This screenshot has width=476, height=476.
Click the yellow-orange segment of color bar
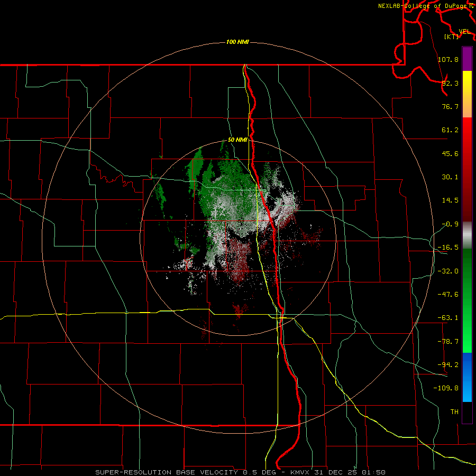[x=467, y=94]
